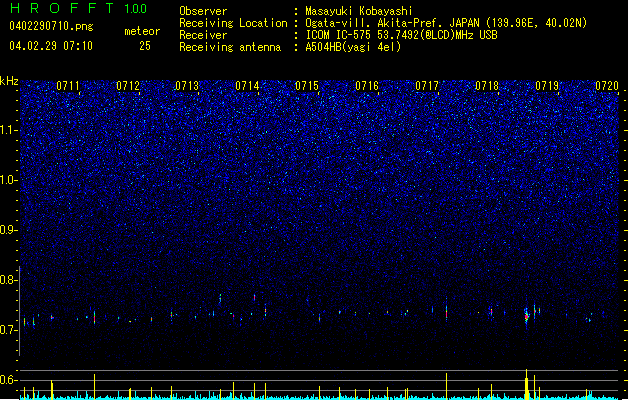Click time marker 0711
Screen dimensions: 629x400
pos(68,86)
